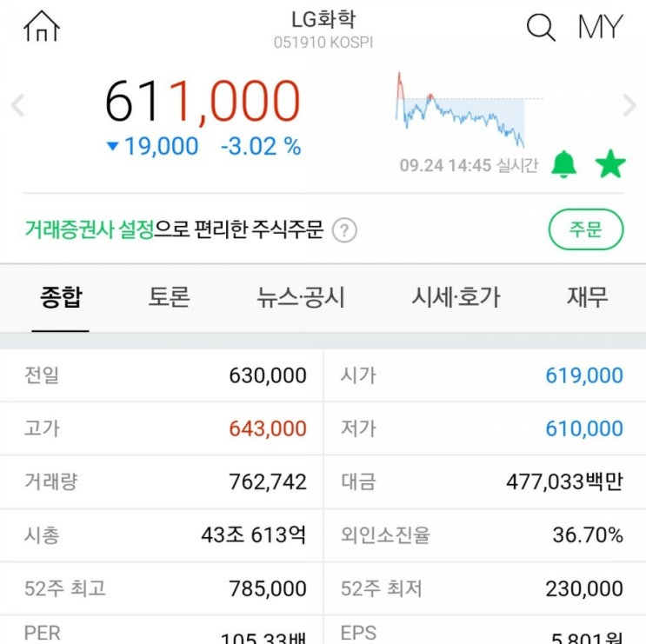Open the intraday mini price chart
This screenshot has width=646, height=644.
(x=461, y=111)
